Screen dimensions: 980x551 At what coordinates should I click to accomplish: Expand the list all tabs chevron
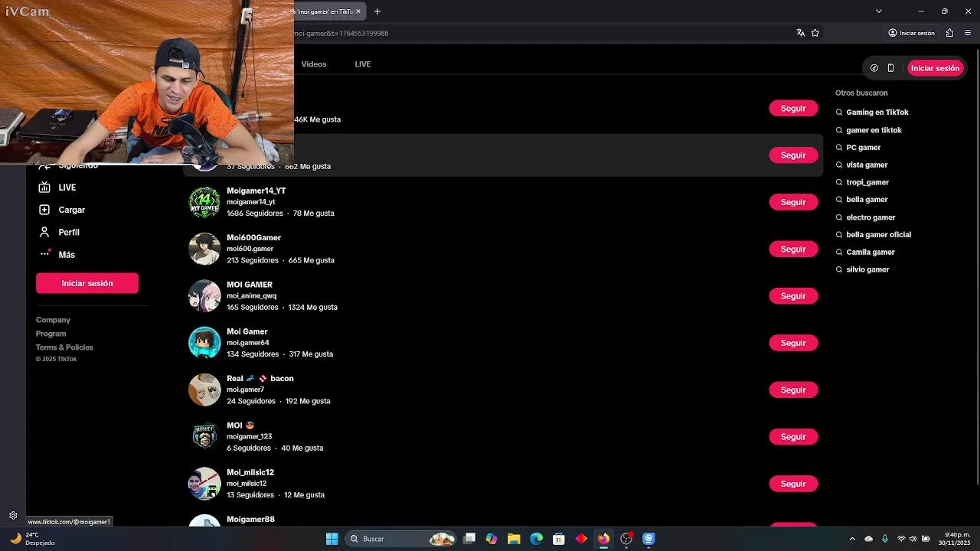point(879,11)
